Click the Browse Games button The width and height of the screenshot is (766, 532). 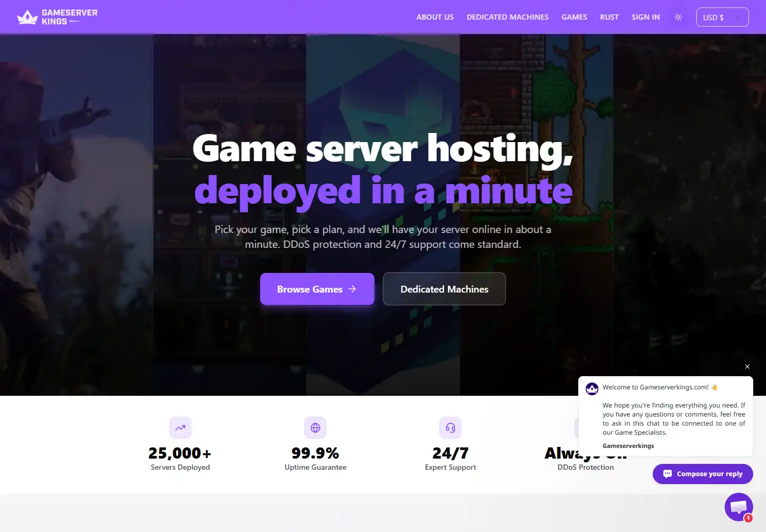(317, 289)
